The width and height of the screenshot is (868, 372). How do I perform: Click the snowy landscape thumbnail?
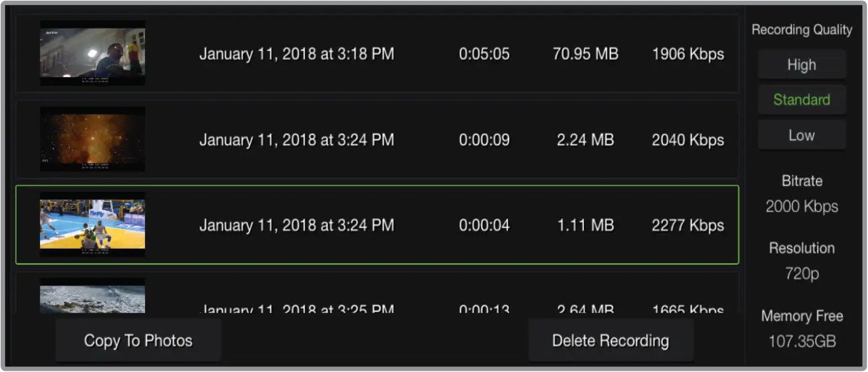point(93,296)
